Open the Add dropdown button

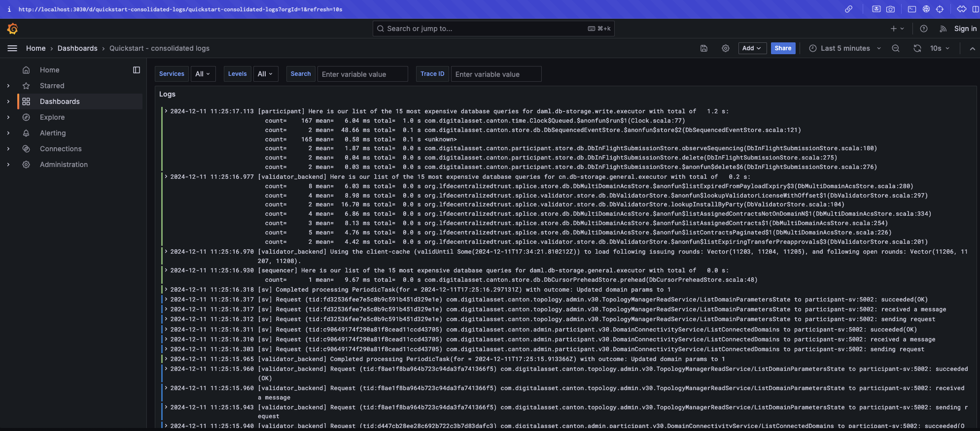click(752, 48)
